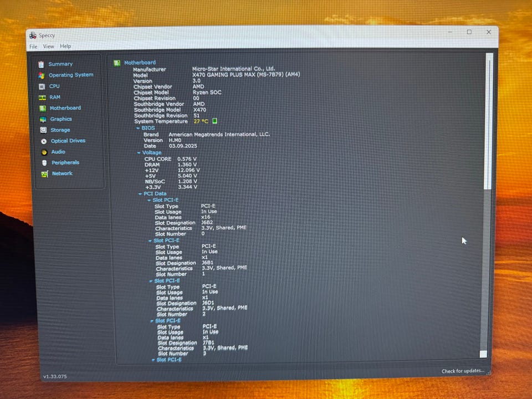Click the 27 °C system temperature value
The image size is (532, 399).
tap(201, 121)
